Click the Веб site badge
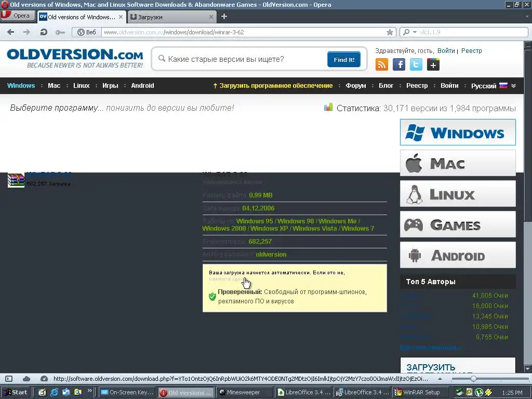532x399 pixels. (87, 32)
